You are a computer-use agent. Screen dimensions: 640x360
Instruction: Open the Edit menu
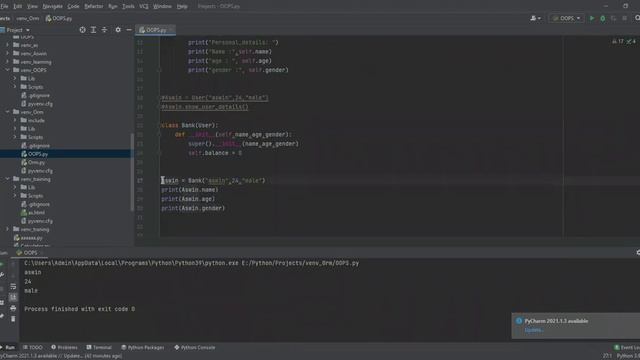pyautogui.click(x=18, y=6)
